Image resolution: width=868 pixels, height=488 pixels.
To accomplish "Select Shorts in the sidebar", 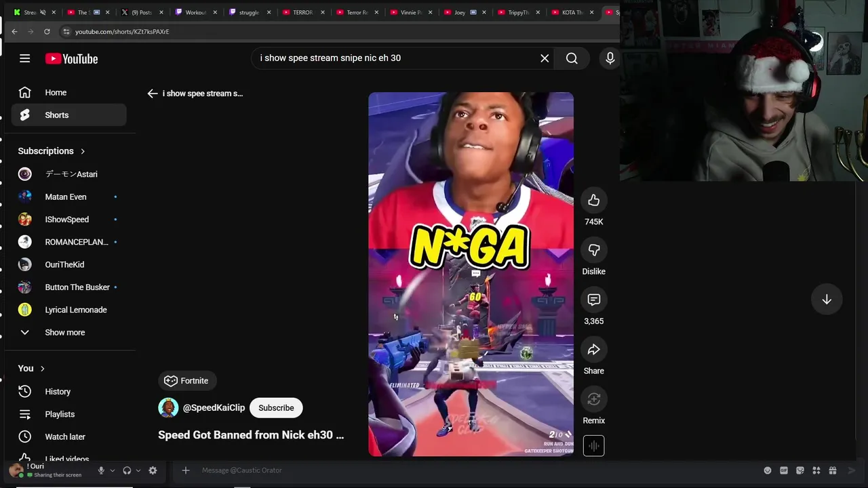I will pyautogui.click(x=68, y=115).
